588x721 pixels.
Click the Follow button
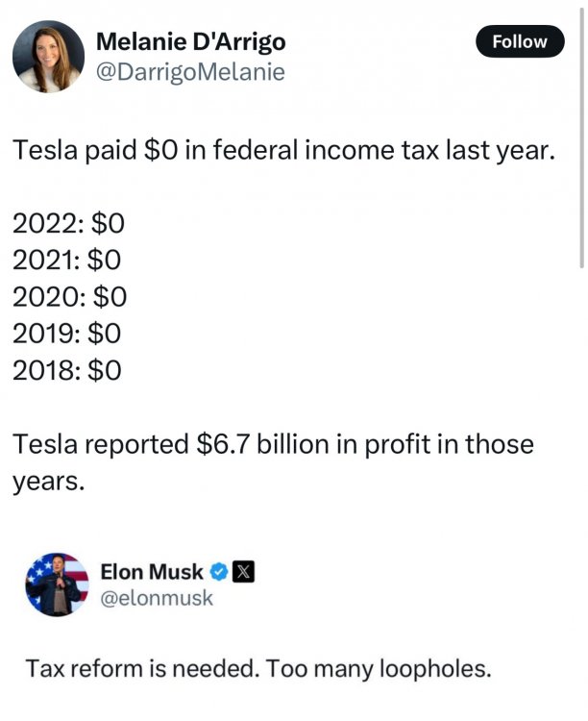click(519, 41)
